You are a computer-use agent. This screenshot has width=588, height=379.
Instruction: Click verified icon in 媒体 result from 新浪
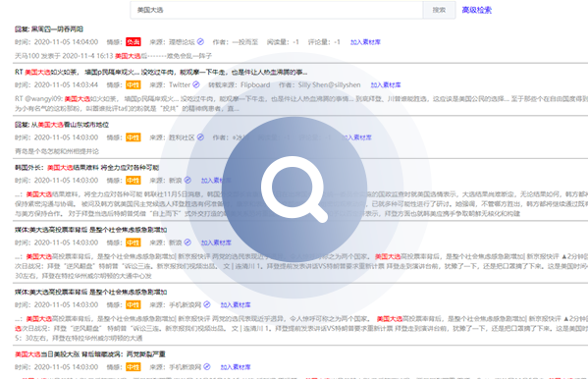tap(187, 243)
